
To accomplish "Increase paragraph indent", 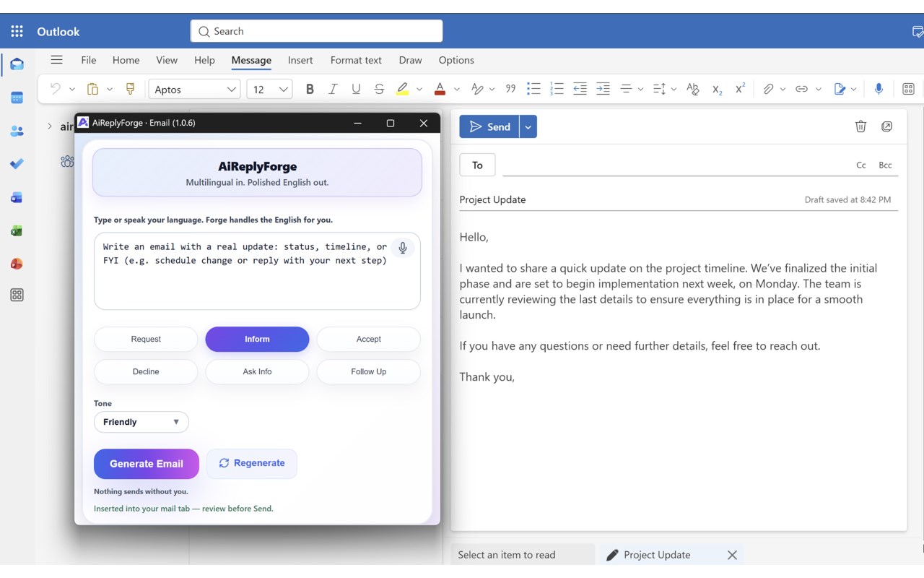I will 603,89.
